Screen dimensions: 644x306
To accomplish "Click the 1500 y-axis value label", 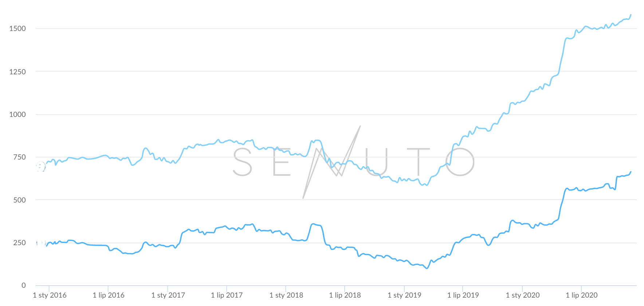I will 17,28.
